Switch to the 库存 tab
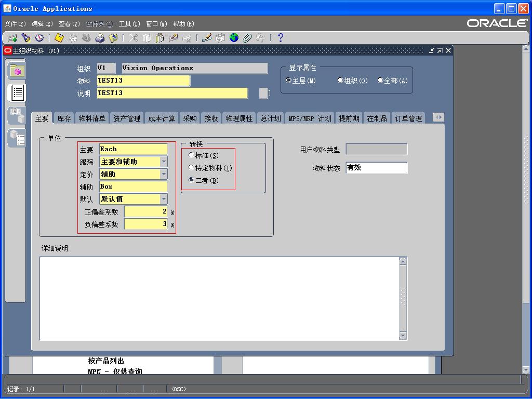Viewport: 532px width, 399px height. click(64, 118)
